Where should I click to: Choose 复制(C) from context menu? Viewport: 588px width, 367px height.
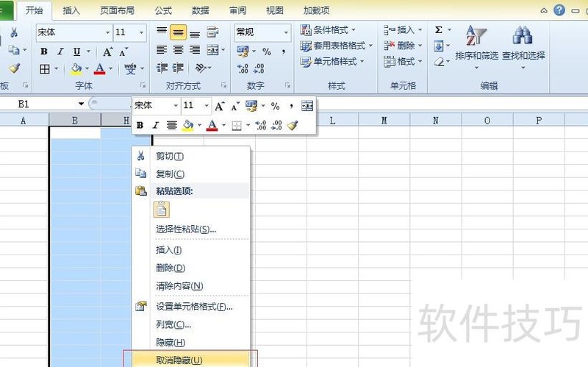click(190, 174)
